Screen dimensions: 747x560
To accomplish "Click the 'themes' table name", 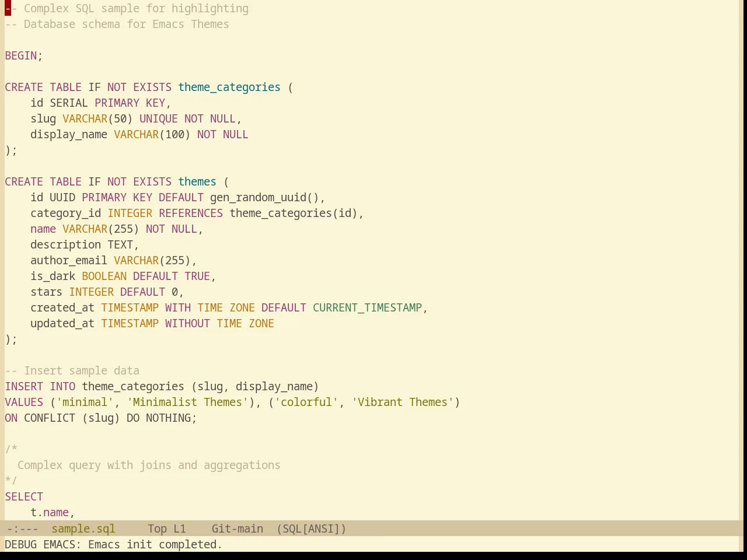I will click(197, 181).
